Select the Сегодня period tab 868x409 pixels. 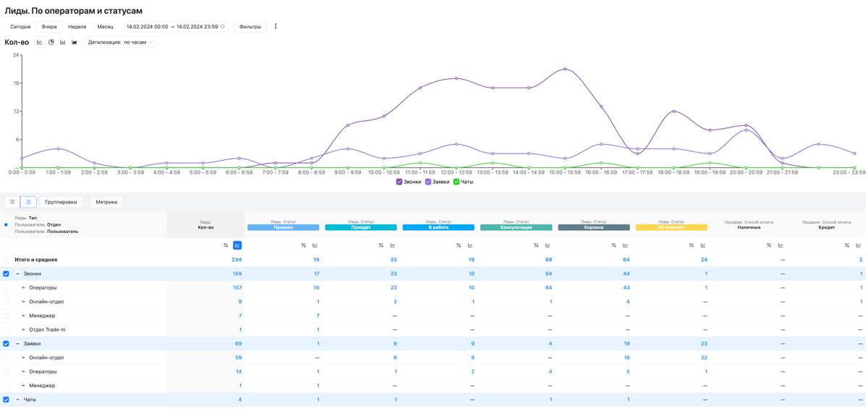[20, 27]
